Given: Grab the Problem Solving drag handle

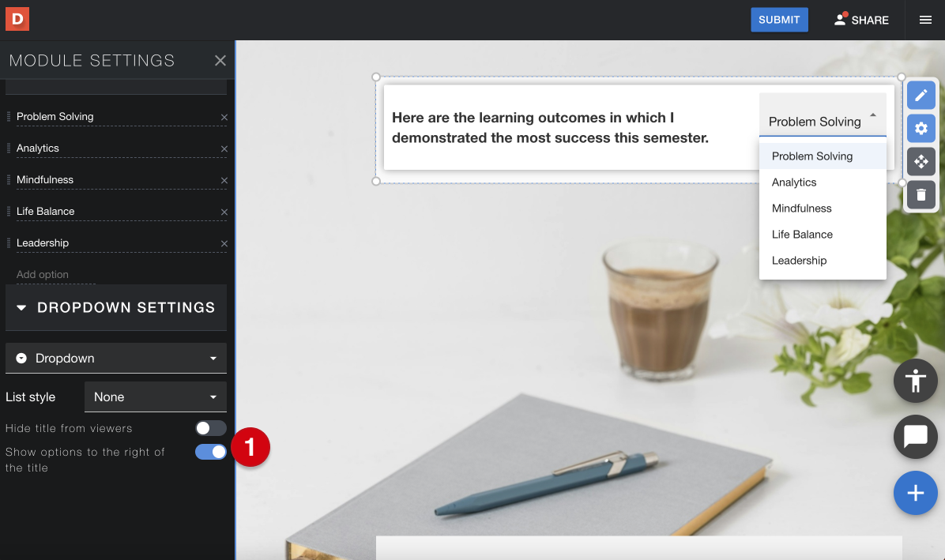Looking at the screenshot, I should pyautogui.click(x=9, y=116).
